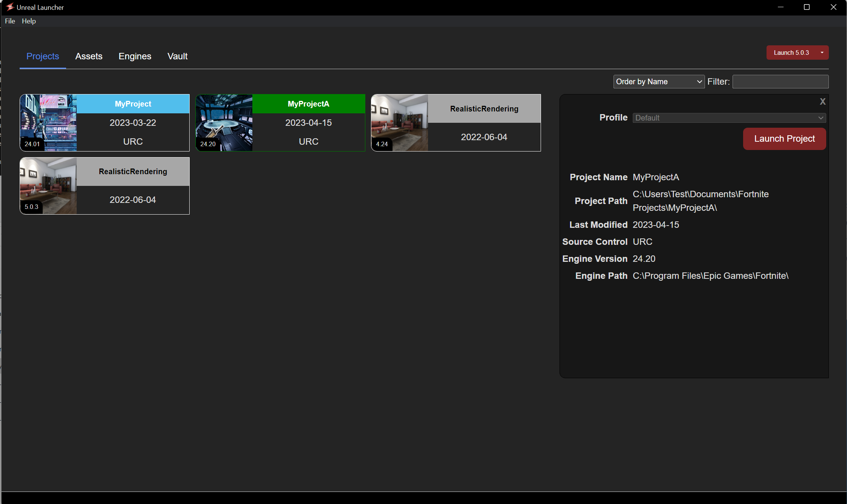847x504 pixels.
Task: Close the project details panel with X
Action: tap(822, 101)
